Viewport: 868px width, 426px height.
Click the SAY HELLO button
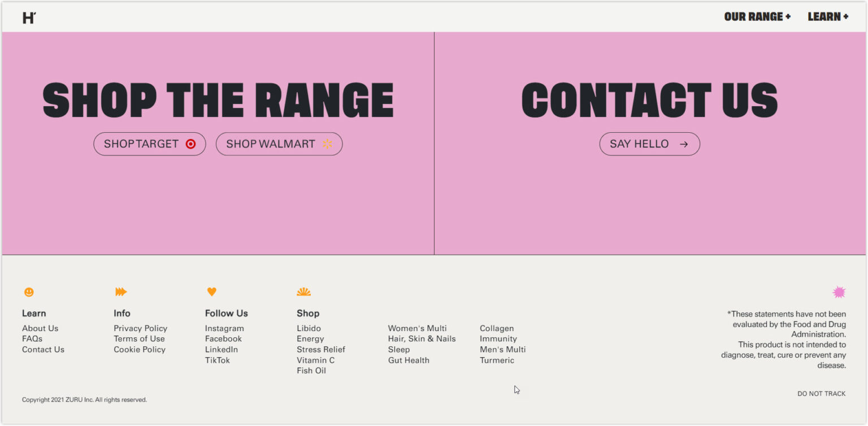[649, 144]
